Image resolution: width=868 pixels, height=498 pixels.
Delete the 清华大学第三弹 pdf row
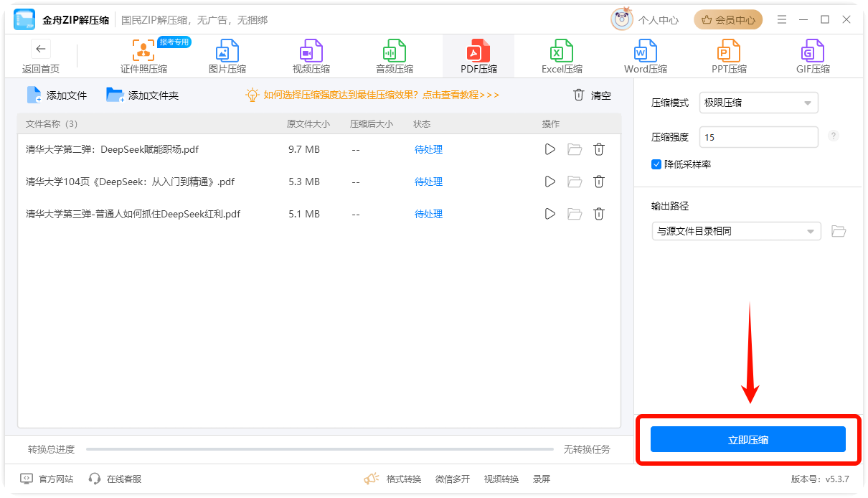pyautogui.click(x=599, y=214)
